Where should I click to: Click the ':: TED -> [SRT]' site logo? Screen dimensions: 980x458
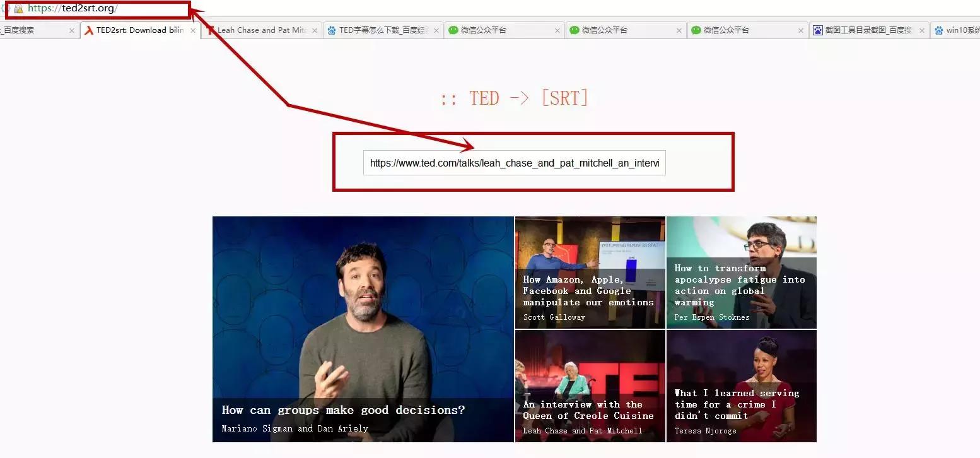tap(514, 98)
